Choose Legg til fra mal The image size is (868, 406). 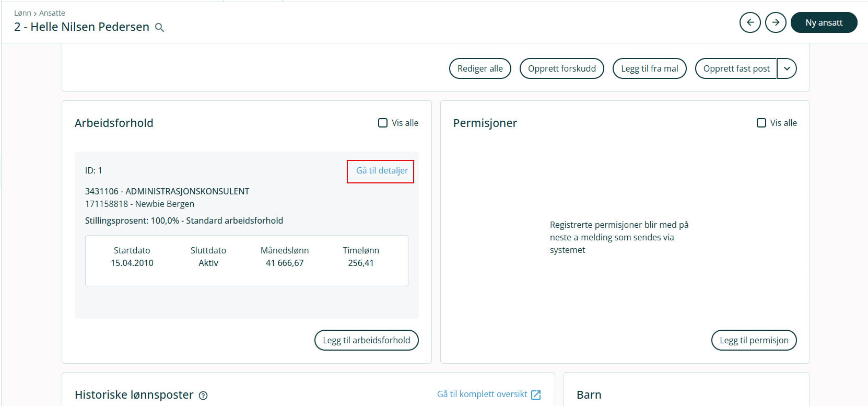pyautogui.click(x=649, y=68)
